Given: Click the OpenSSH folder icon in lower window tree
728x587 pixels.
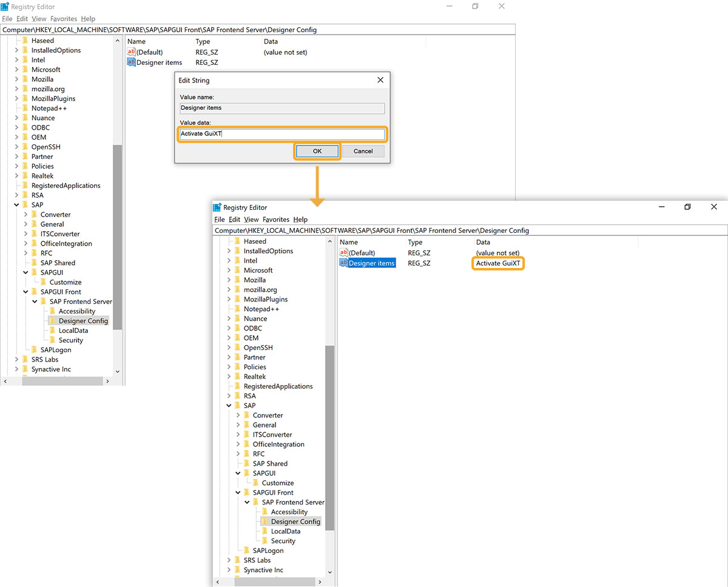Looking at the screenshot, I should coord(237,347).
